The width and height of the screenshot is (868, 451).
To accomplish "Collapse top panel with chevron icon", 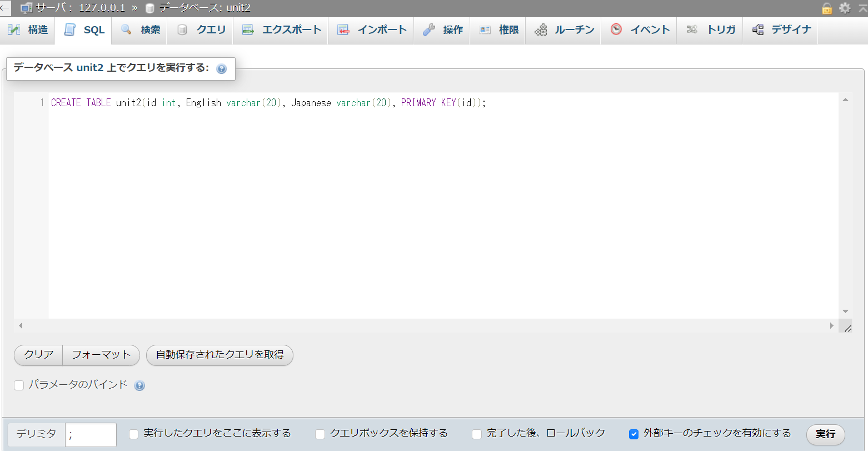I will pyautogui.click(x=862, y=8).
